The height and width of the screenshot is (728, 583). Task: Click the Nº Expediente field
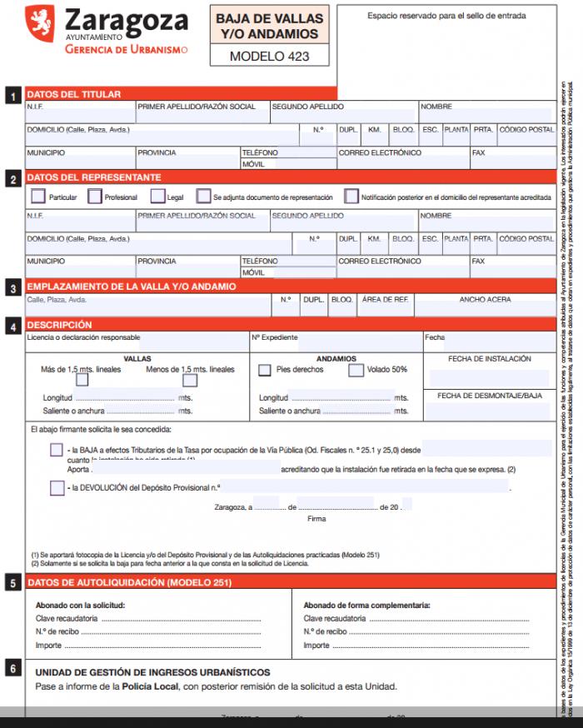(360, 342)
